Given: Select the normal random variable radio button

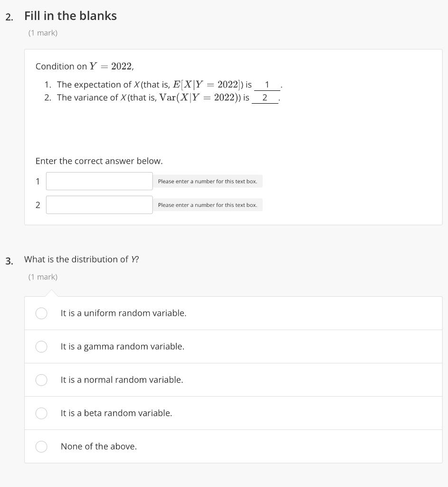Looking at the screenshot, I should pyautogui.click(x=41, y=380).
